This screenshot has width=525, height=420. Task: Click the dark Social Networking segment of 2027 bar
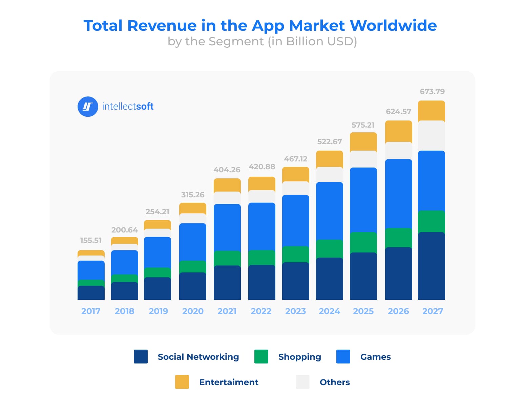(x=432, y=266)
